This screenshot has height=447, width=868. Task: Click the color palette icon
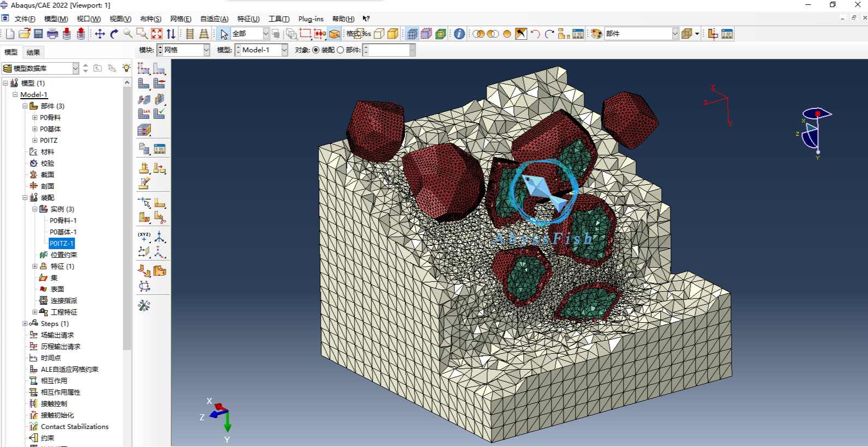[596, 34]
